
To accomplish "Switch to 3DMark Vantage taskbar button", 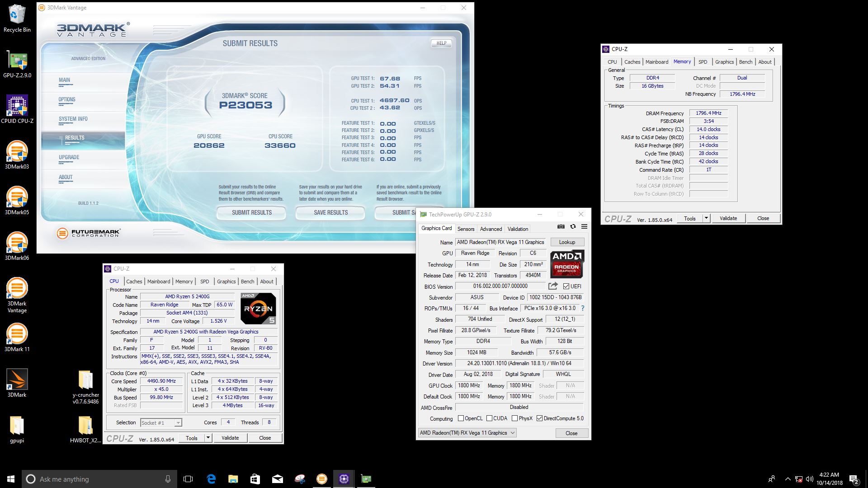I will (x=321, y=479).
